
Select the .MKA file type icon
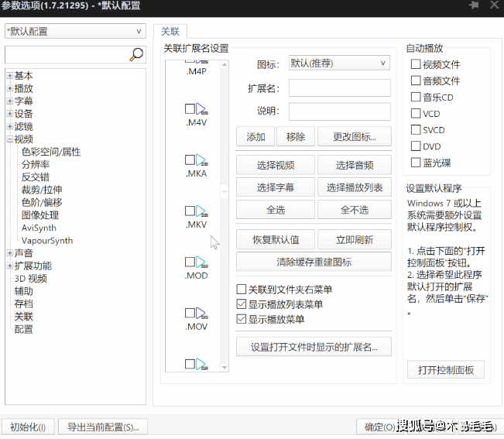(202, 160)
